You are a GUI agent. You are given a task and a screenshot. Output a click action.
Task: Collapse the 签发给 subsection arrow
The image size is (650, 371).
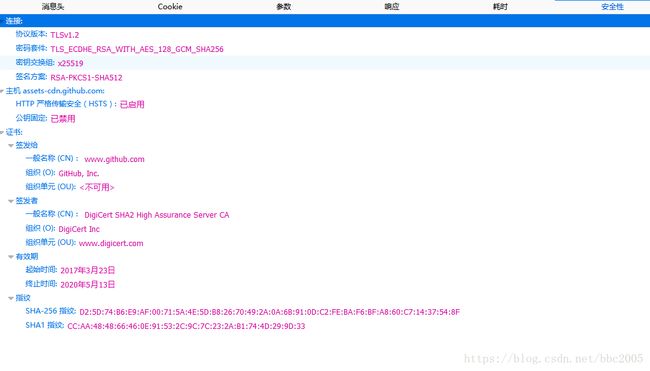[11, 145]
